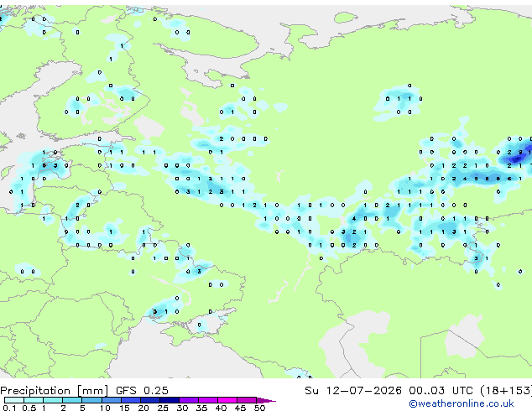Click the legend value label '25'
The height and width of the screenshot is (411, 532).
163,408
